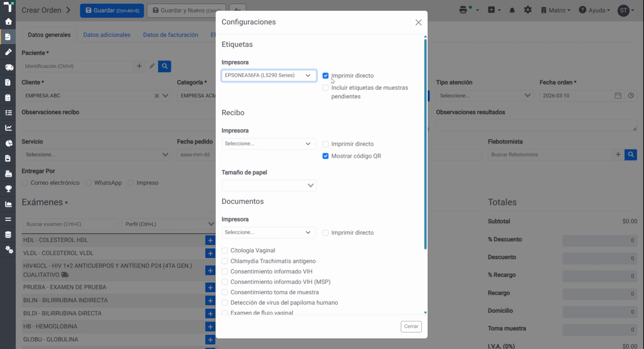Check Consentimiento toma de muestra
The height and width of the screenshot is (349, 644).
click(225, 292)
